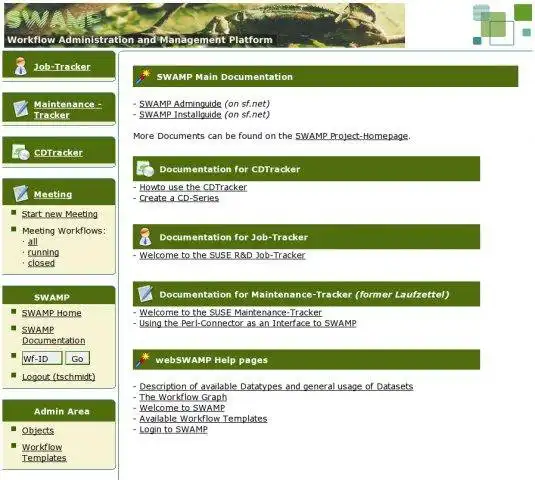Click notepad icon in Maintenance-Tracker documentation header

pyautogui.click(x=145, y=293)
